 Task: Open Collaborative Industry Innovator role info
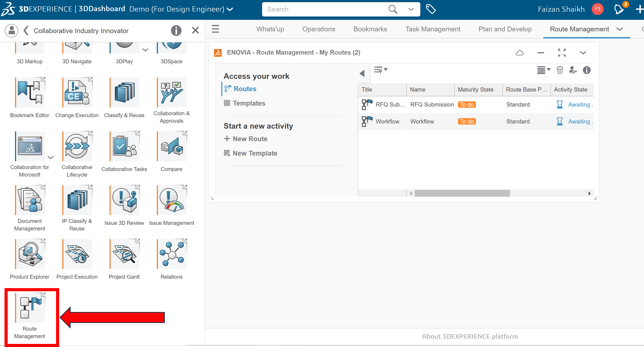tap(176, 30)
